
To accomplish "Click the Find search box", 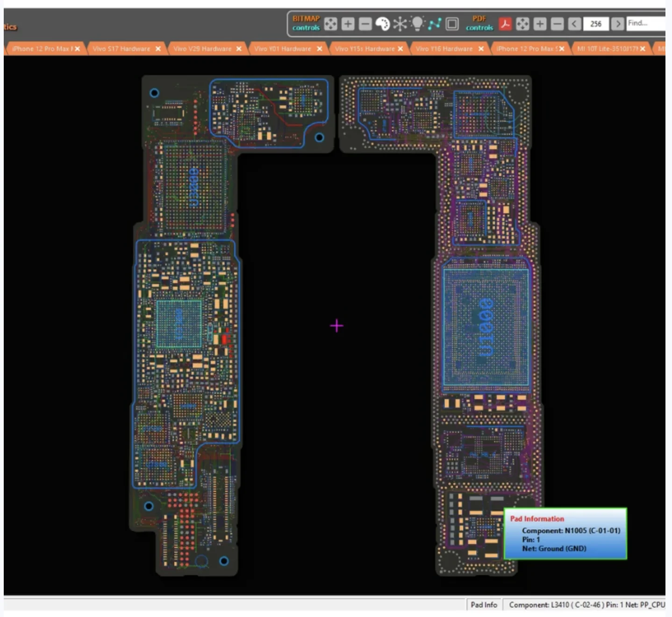I will coord(646,23).
